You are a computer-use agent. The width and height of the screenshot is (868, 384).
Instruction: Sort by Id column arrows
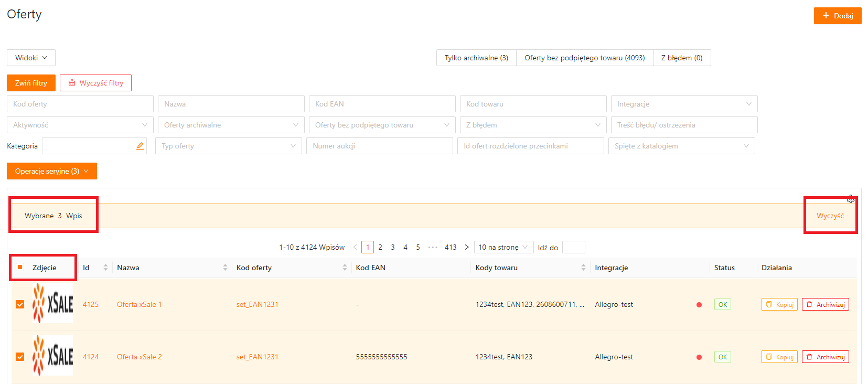105,268
